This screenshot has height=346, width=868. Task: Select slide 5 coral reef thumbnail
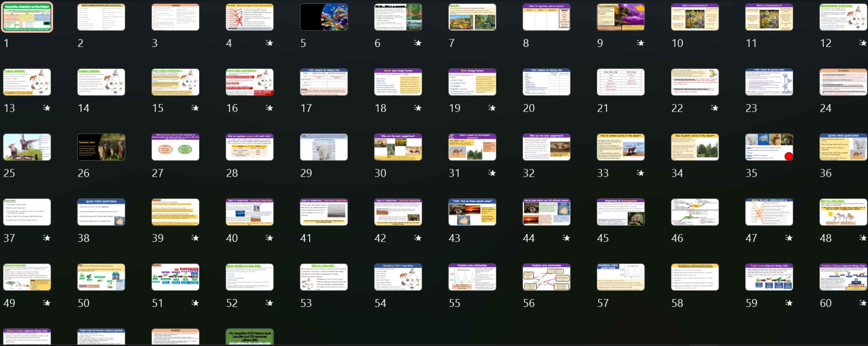click(x=324, y=17)
